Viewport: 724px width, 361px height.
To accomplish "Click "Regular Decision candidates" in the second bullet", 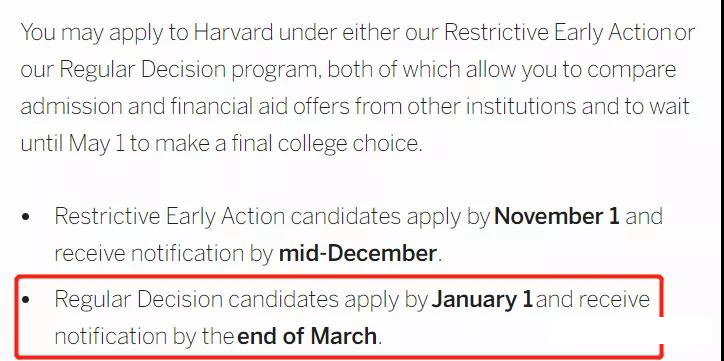I will coord(196,300).
